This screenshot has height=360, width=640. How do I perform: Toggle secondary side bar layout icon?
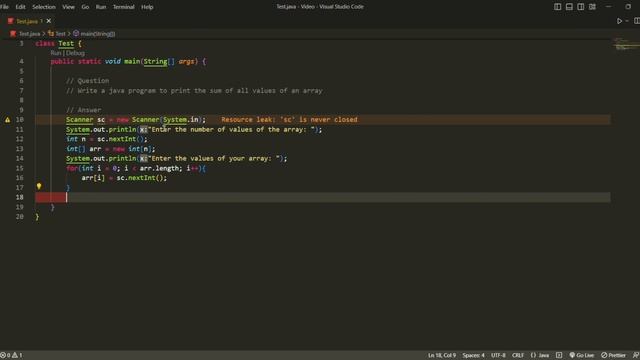(580, 7)
